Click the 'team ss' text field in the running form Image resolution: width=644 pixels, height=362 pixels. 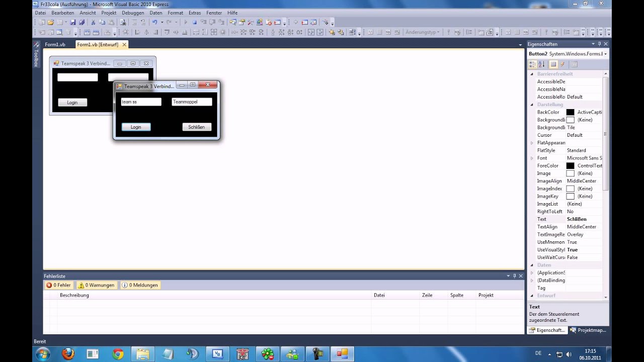141,102
